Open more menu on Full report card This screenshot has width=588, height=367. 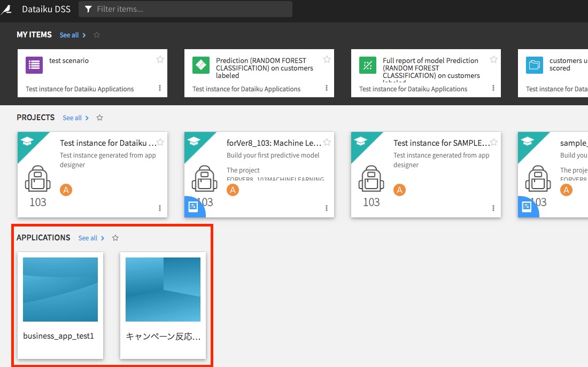click(493, 88)
